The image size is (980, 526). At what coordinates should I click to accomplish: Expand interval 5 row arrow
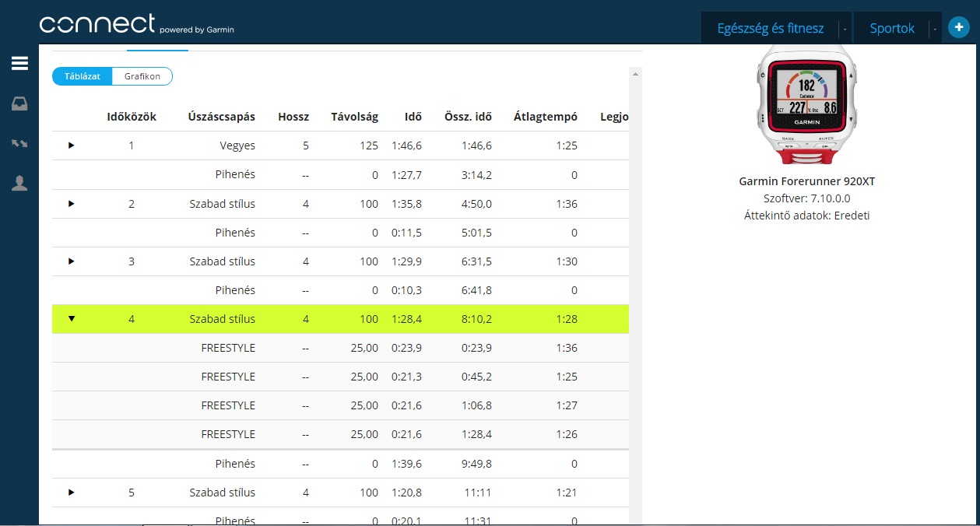point(72,493)
